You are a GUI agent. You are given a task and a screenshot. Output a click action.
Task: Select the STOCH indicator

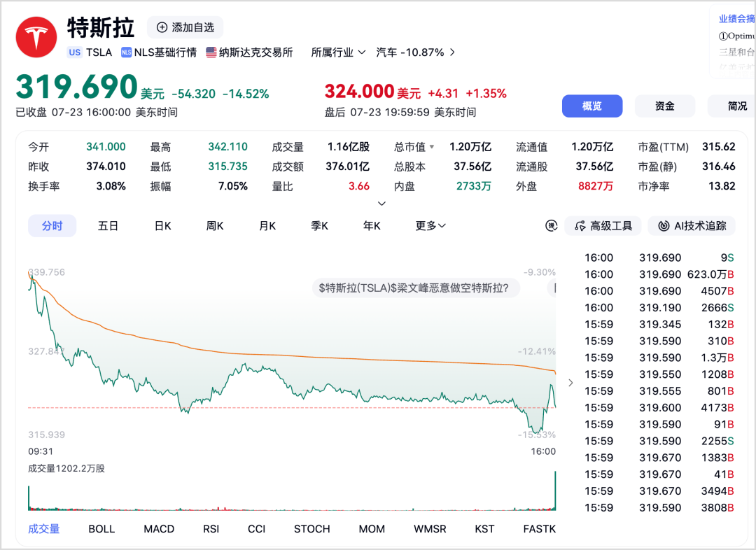click(312, 529)
